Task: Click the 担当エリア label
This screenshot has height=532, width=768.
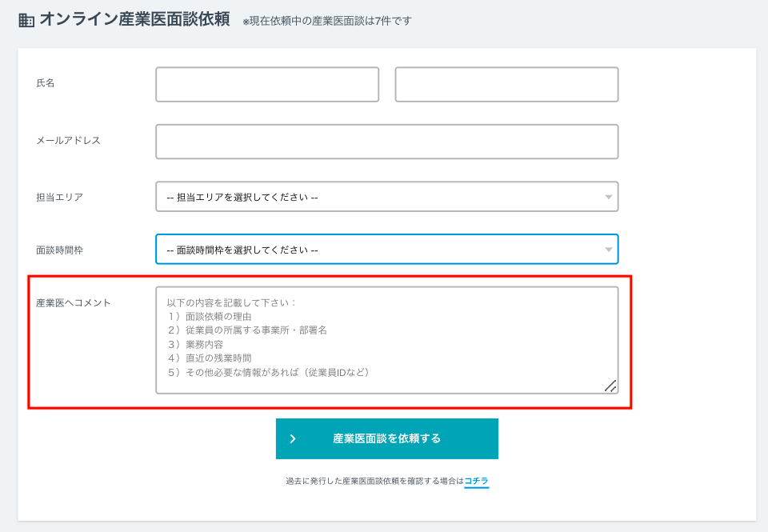Action: 60,198
